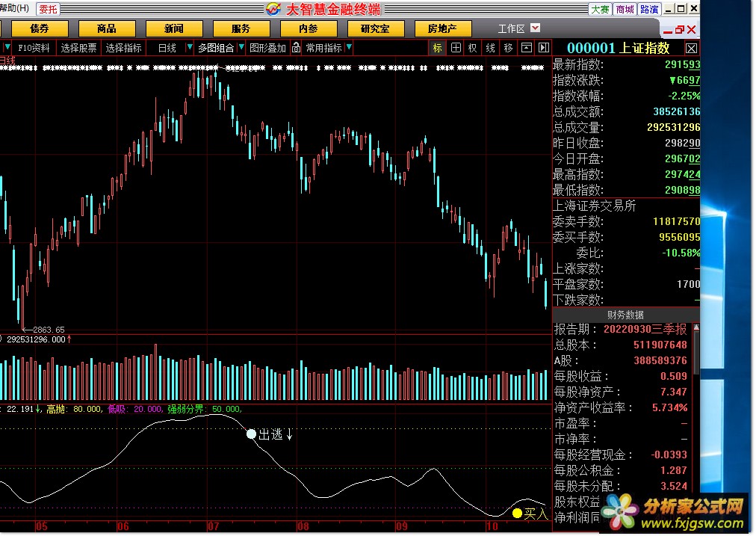Click the 最新指数 value 291593

pos(682,64)
